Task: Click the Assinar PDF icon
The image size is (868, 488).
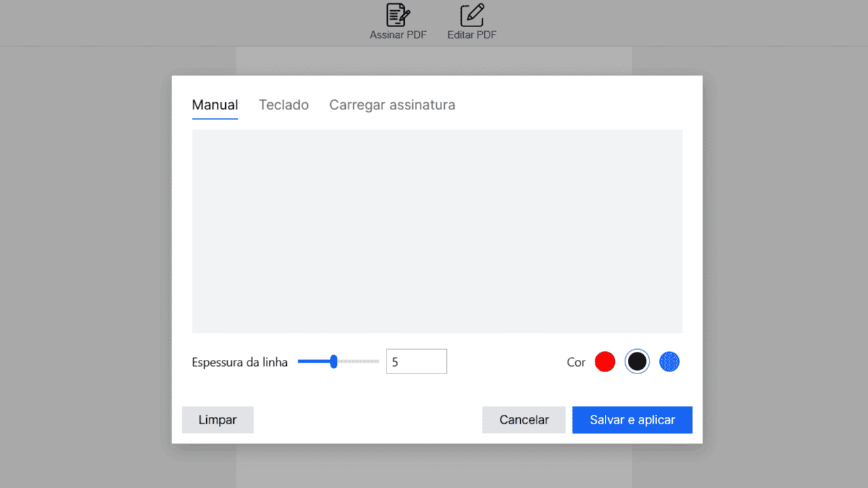Action: (x=398, y=15)
